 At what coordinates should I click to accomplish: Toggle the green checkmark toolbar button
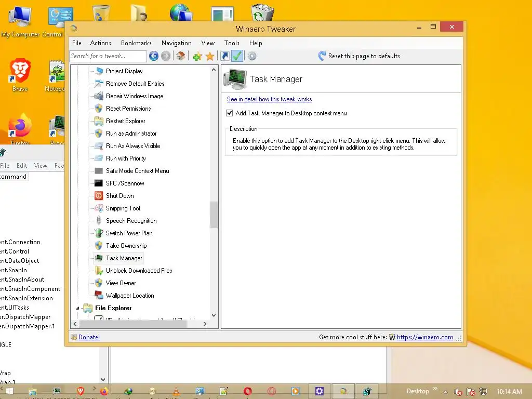pos(237,56)
